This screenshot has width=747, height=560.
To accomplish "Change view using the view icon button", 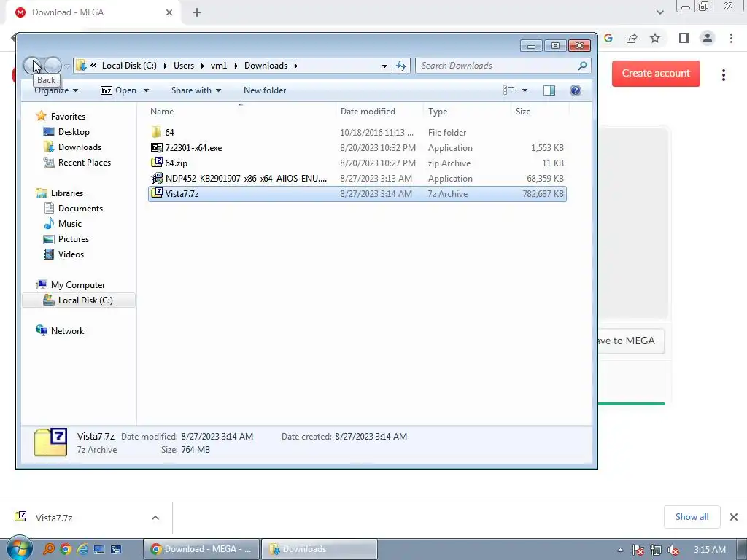I will [x=508, y=90].
